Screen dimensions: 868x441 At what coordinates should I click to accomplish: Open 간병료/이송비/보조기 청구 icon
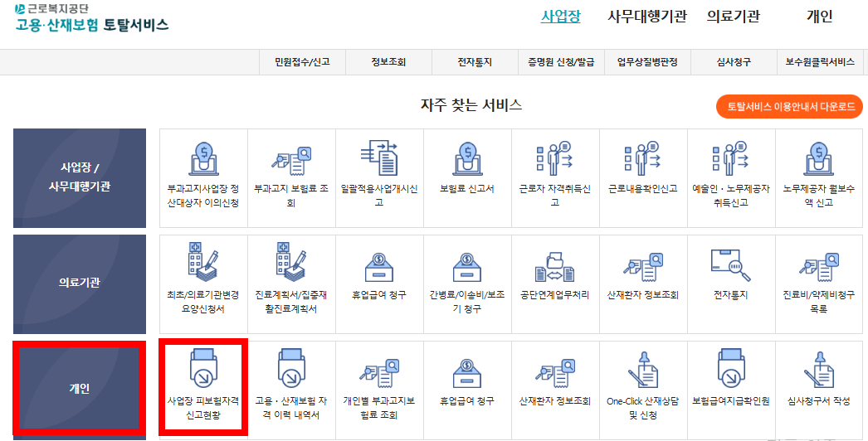tap(467, 267)
